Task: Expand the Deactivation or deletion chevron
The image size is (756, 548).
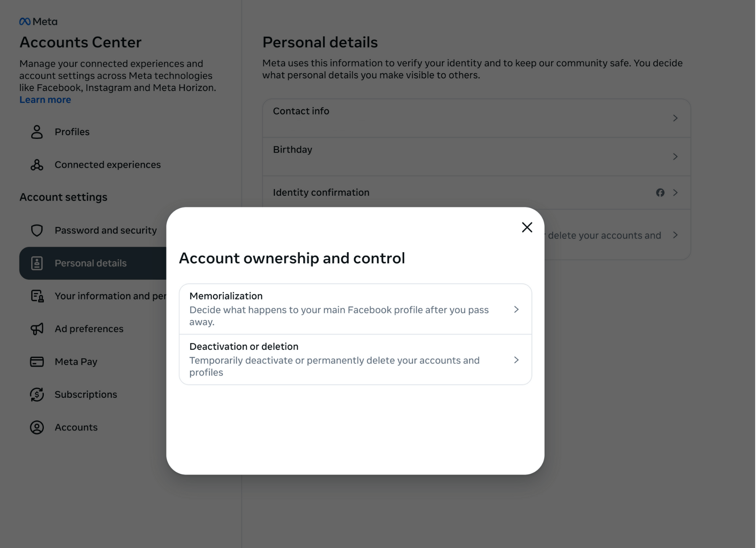Action: point(516,360)
